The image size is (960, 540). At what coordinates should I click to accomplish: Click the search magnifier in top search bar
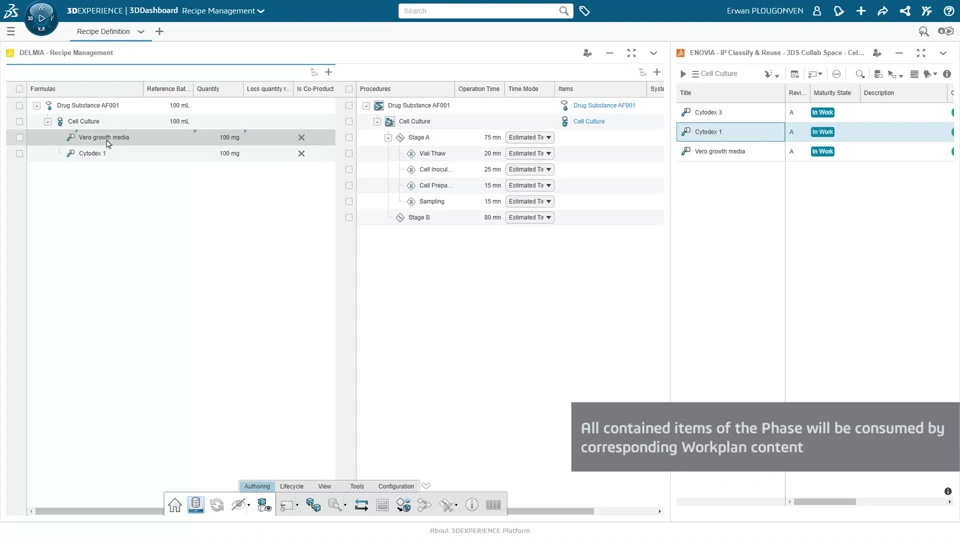pos(564,10)
